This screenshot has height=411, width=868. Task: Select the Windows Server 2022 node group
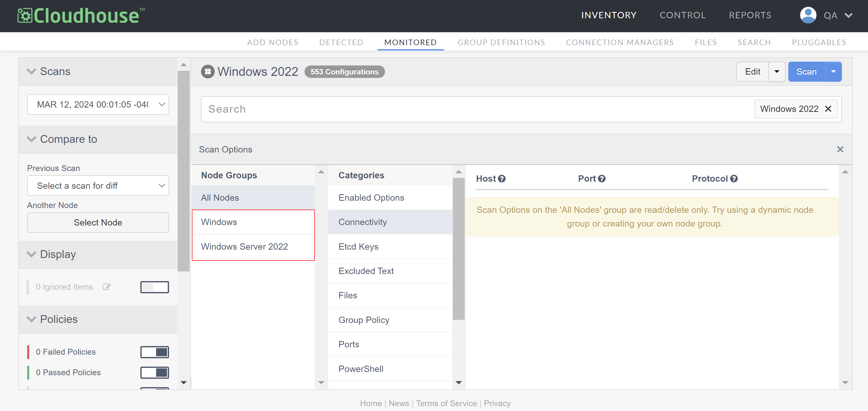tap(253, 247)
